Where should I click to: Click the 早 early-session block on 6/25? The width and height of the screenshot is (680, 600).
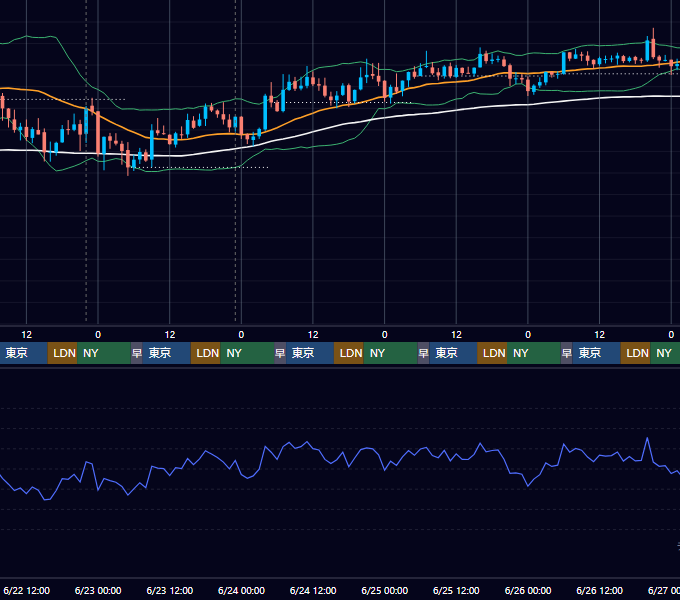pyautogui.click(x=423, y=353)
